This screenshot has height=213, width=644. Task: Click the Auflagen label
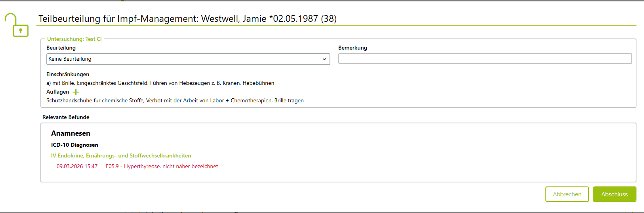click(x=57, y=92)
